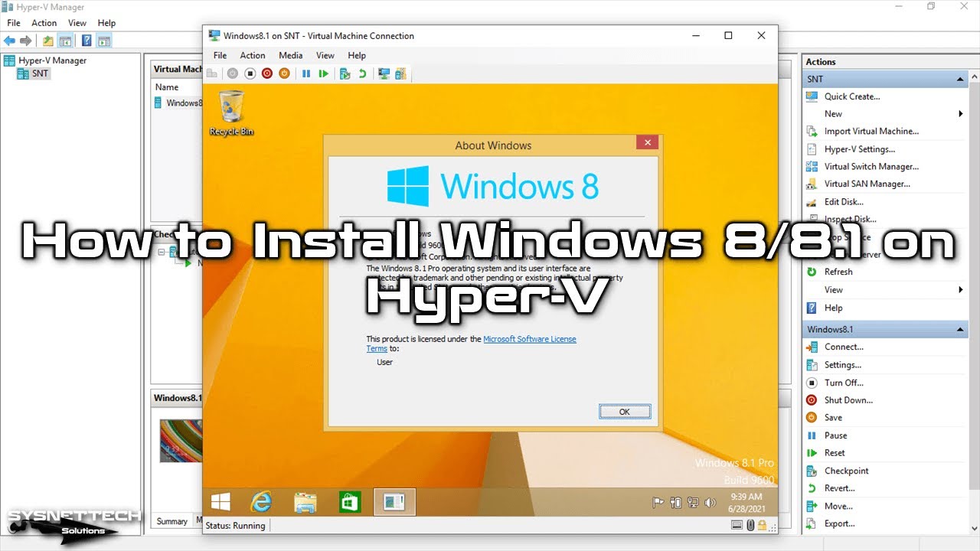Viewport: 980px width, 551px height.
Task: Collapse the SNT section in Actions pane
Action: tap(960, 80)
